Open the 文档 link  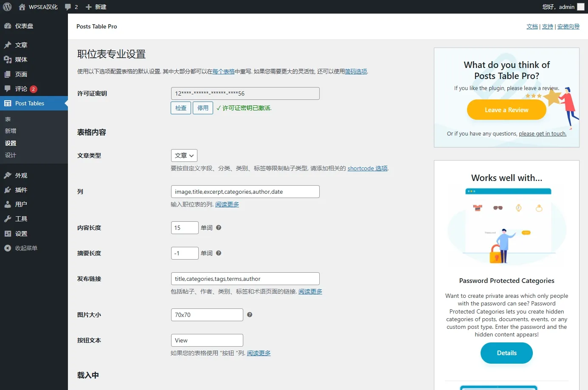coord(532,26)
